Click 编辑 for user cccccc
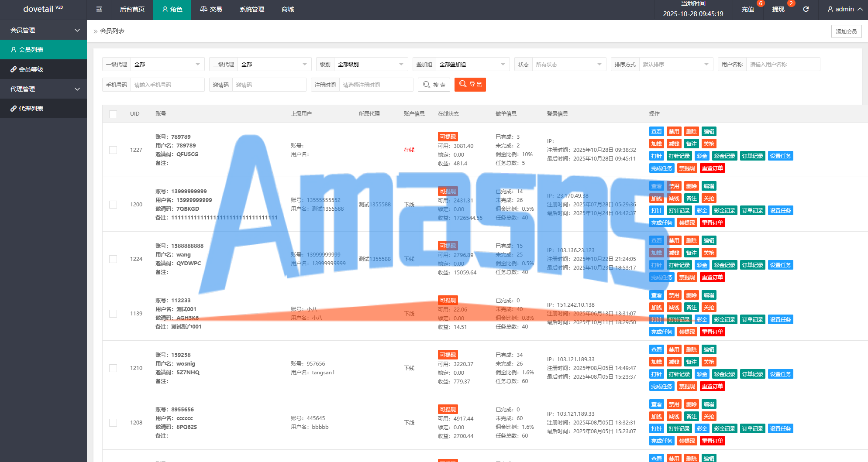 (709, 404)
